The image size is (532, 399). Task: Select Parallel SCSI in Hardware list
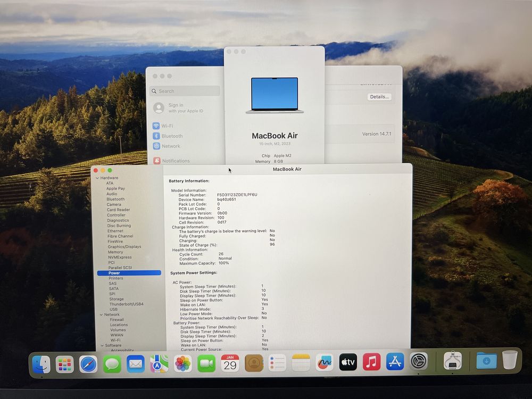click(120, 268)
